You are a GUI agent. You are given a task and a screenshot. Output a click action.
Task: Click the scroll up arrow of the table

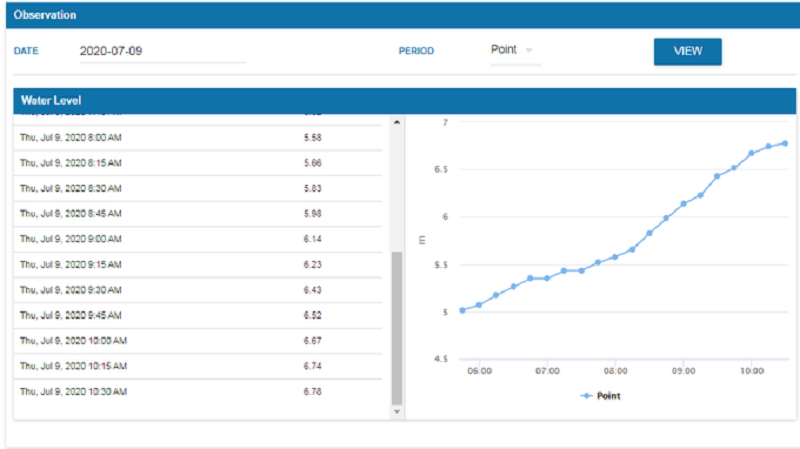(x=396, y=123)
